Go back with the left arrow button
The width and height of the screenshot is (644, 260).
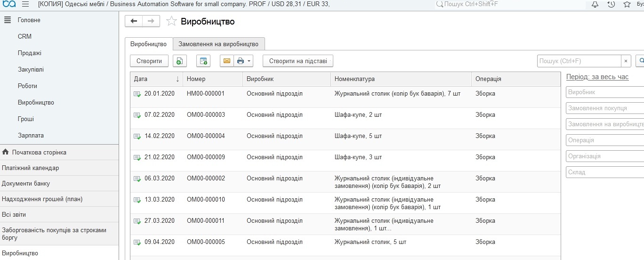tap(134, 21)
